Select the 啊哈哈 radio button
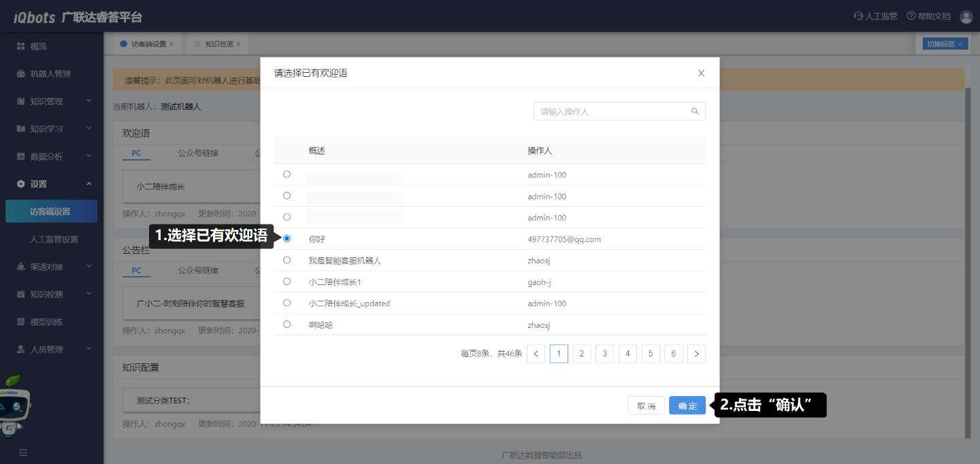 (287, 324)
